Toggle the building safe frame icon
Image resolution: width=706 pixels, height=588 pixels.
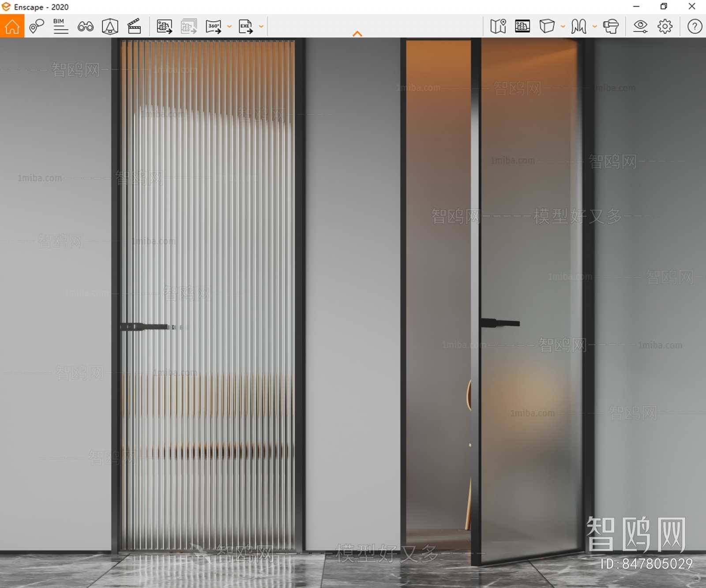(x=522, y=26)
